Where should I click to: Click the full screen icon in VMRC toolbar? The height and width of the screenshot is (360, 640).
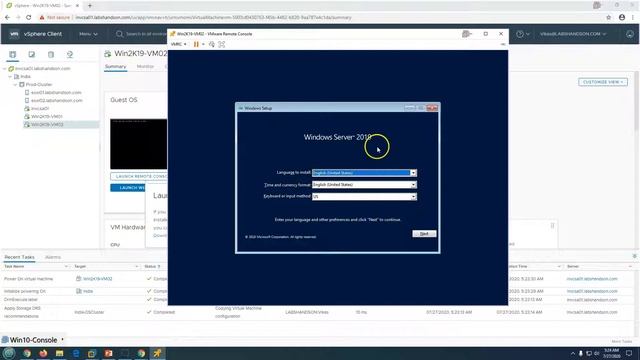click(x=222, y=44)
